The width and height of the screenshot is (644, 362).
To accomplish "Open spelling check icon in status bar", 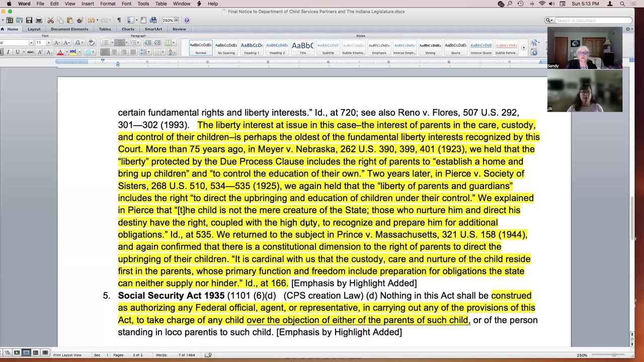I will [208, 355].
